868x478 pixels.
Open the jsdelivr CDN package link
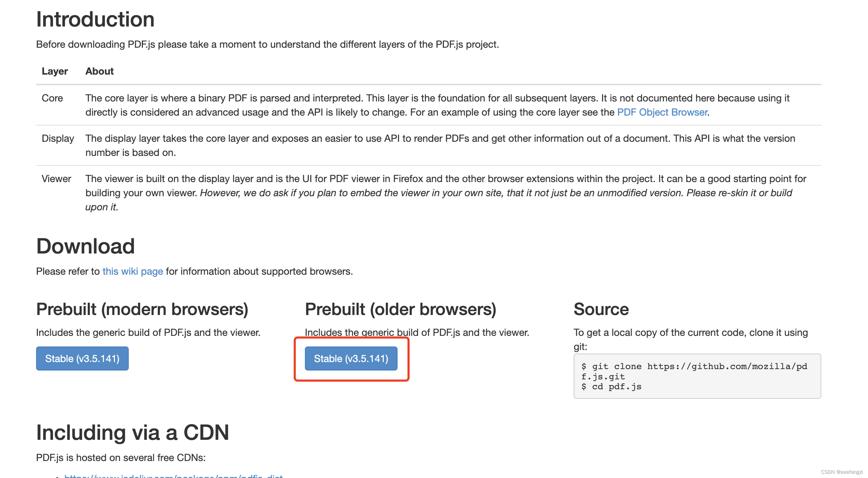[x=173, y=476]
